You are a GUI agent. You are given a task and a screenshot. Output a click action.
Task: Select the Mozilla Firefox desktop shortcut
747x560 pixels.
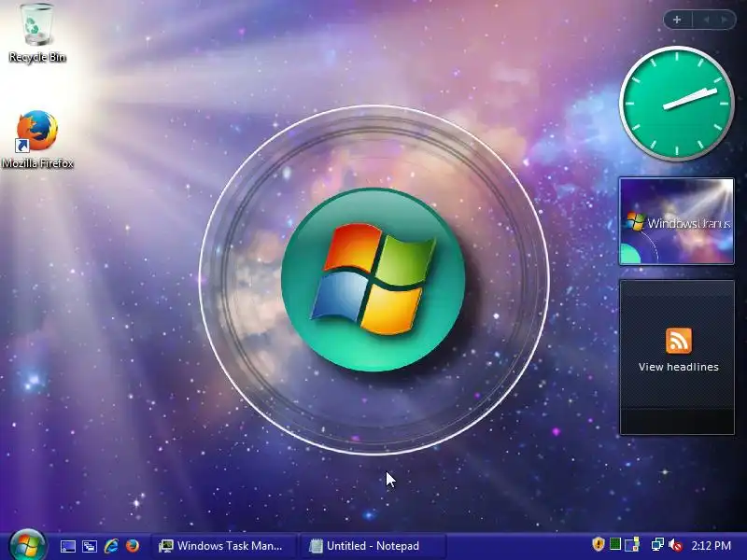tap(37, 139)
